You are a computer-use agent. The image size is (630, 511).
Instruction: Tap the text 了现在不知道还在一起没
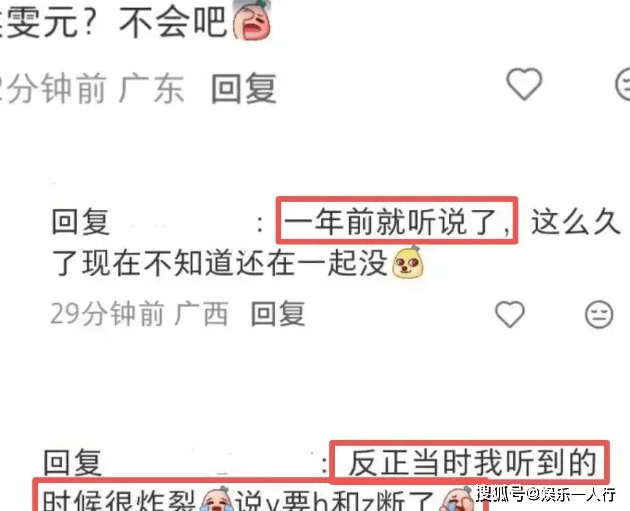point(220,264)
